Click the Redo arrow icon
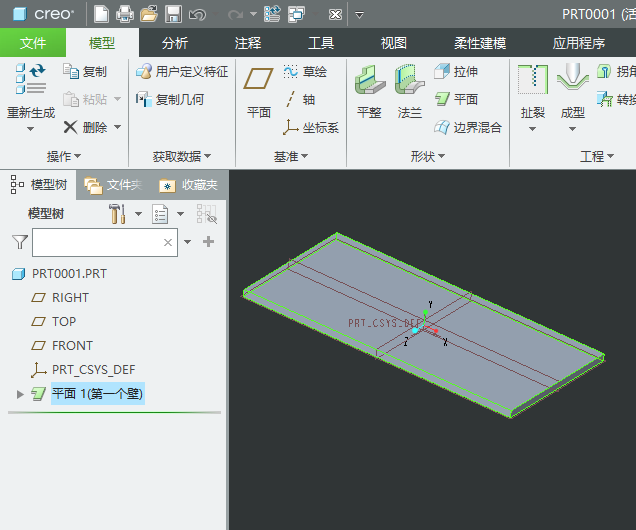The height and width of the screenshot is (530, 636). [236, 15]
